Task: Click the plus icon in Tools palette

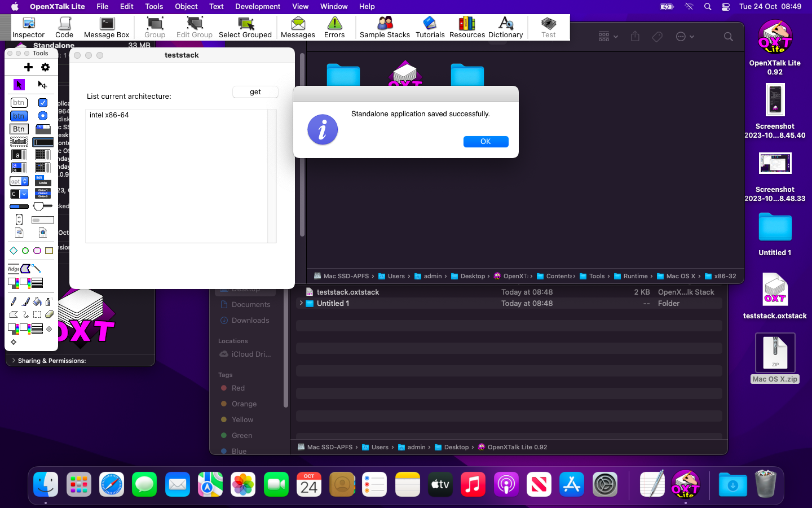Action: click(x=28, y=67)
